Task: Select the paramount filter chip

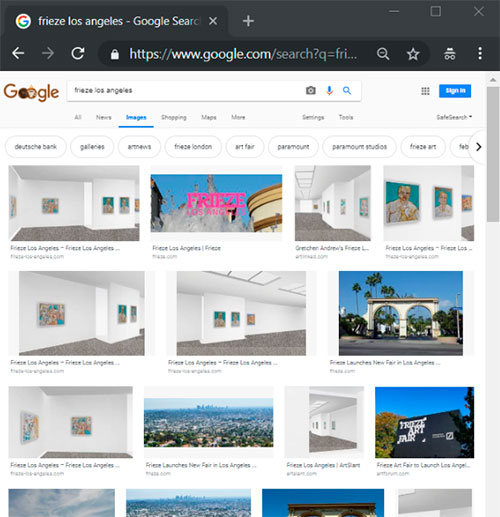Action: tap(293, 147)
